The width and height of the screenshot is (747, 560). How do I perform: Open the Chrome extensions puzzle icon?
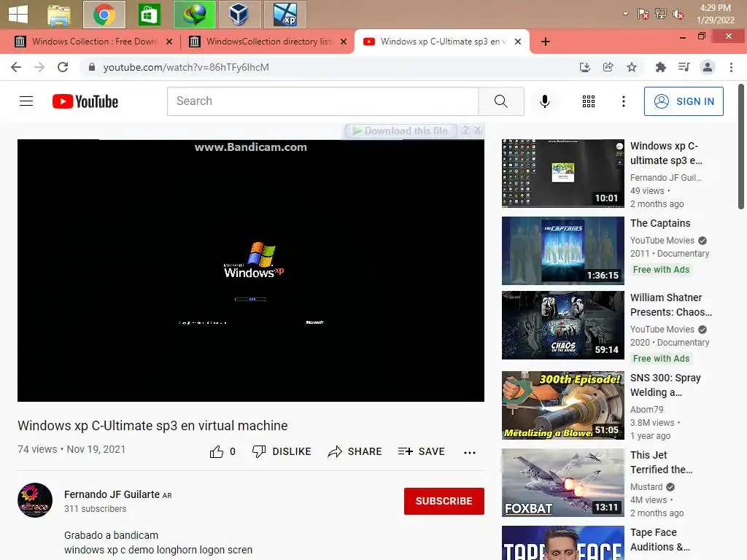(x=660, y=67)
